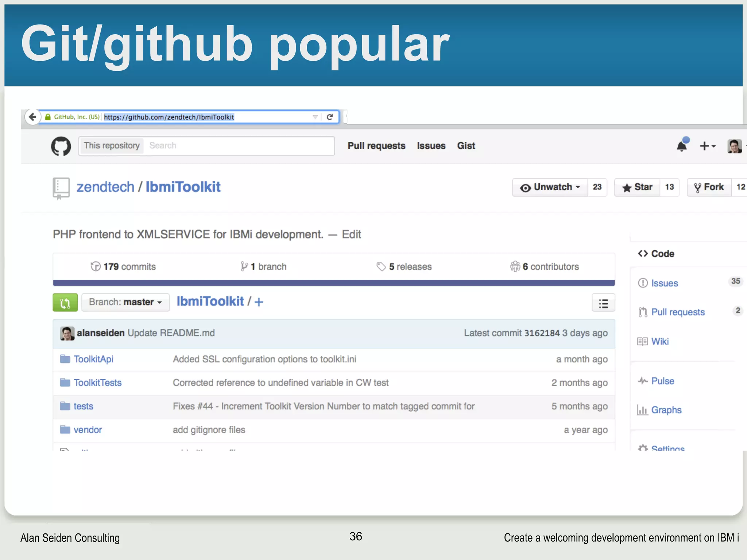
Task: Open the ToolkitApi folder
Action: coord(94,359)
